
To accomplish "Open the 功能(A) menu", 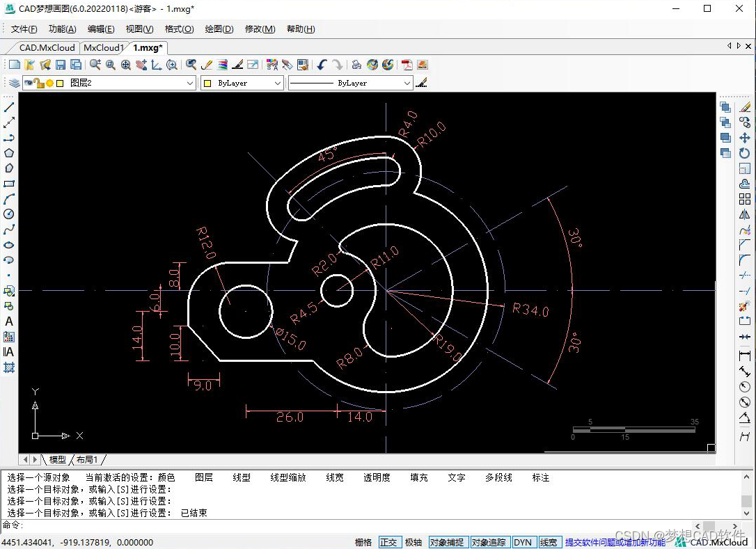I will pyautogui.click(x=62, y=29).
